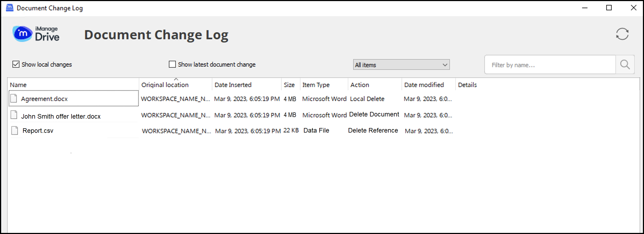Screen dimensions: 644x234
Task: Sort by the Date Inserted column header
Action: coord(233,85)
